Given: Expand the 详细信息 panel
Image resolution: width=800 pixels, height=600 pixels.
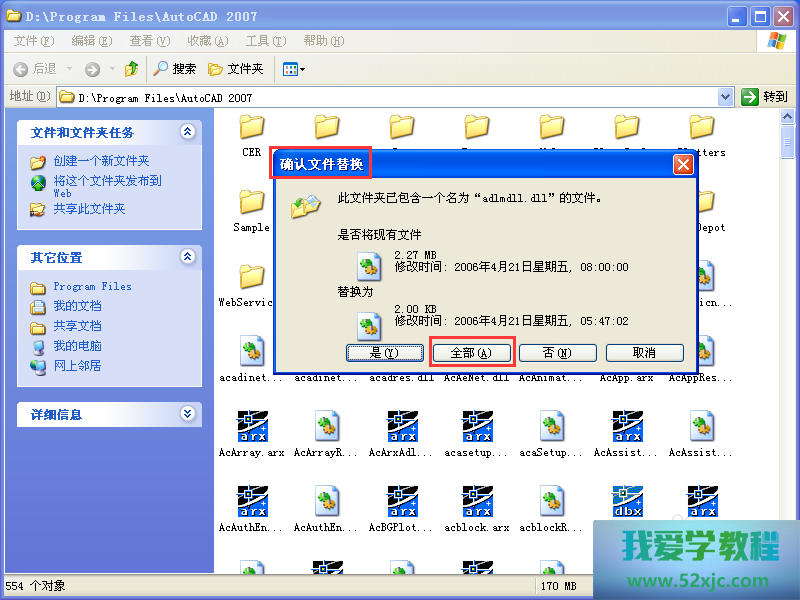Looking at the screenshot, I should pyautogui.click(x=187, y=414).
